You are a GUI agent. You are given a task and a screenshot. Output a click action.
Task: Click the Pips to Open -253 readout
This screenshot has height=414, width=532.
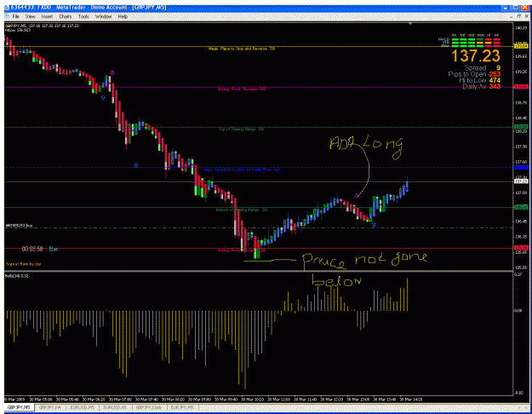474,74
